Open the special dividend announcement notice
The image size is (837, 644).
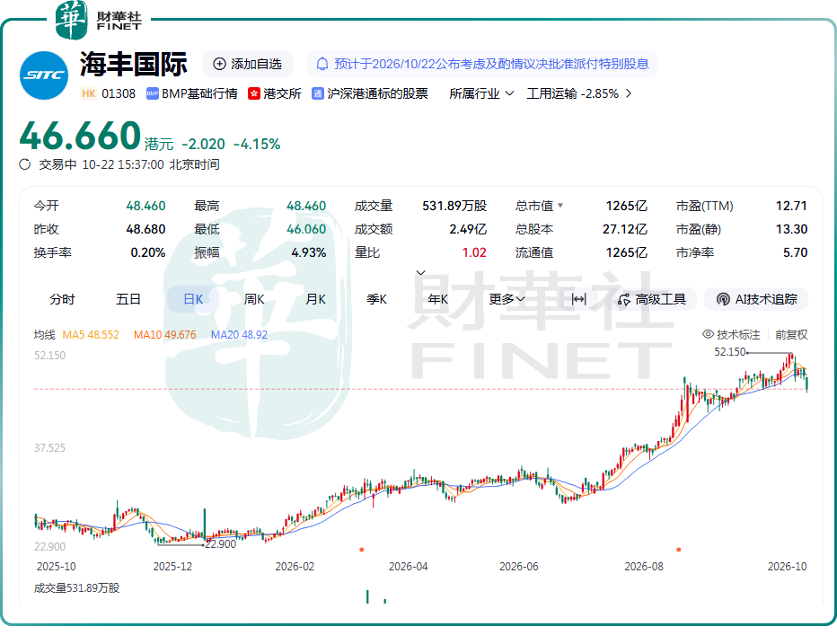482,64
